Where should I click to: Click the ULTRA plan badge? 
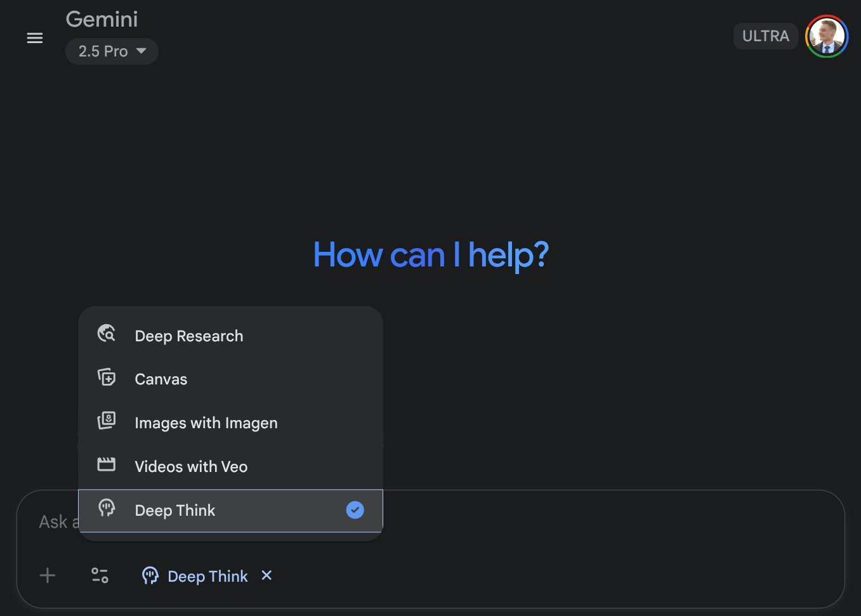765,36
